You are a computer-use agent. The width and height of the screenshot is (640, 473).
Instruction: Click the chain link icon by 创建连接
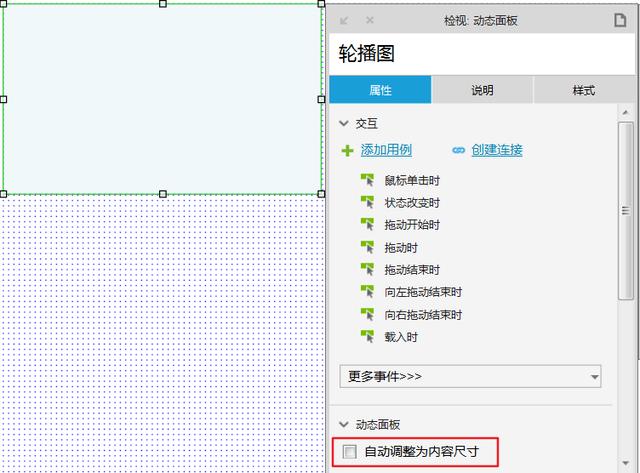(x=458, y=150)
